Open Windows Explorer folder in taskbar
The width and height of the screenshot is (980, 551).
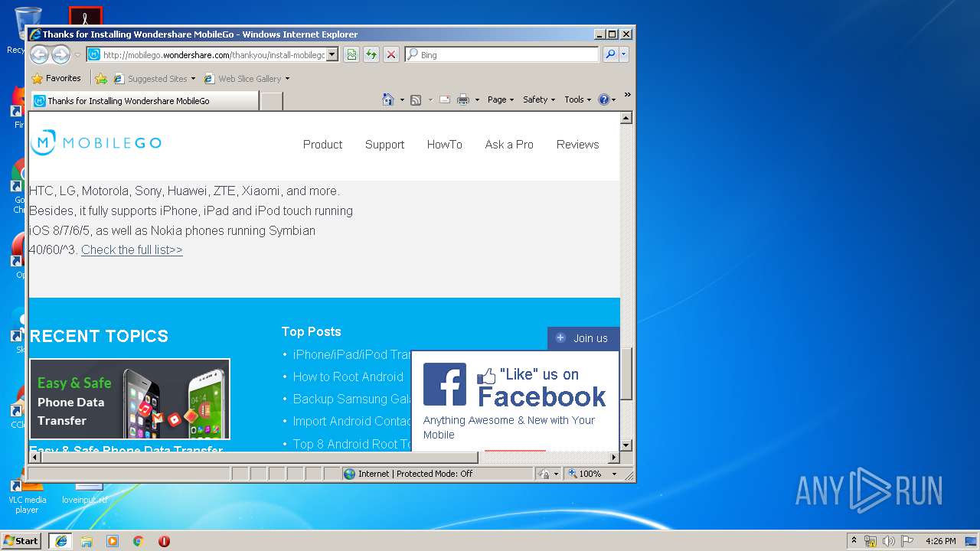pos(87,541)
